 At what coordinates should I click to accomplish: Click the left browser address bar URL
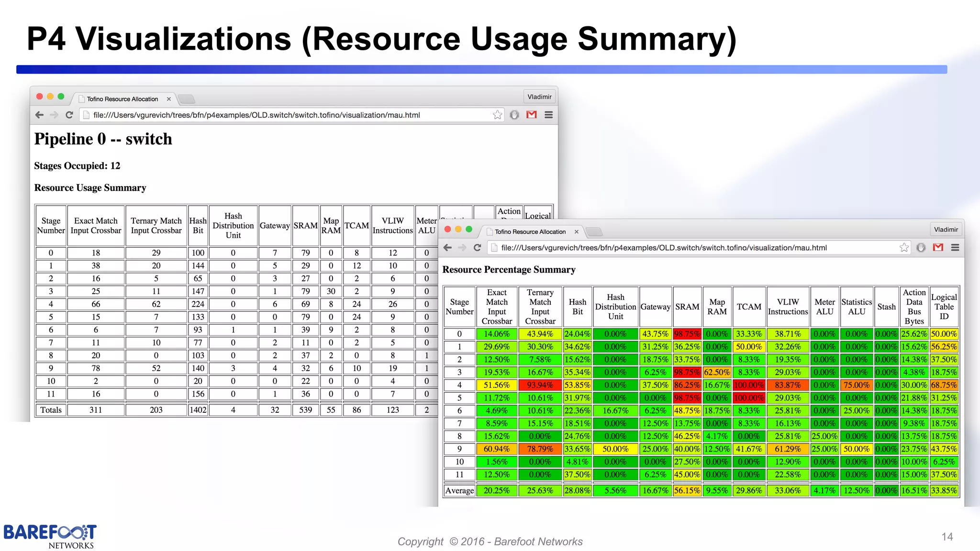[x=256, y=115]
